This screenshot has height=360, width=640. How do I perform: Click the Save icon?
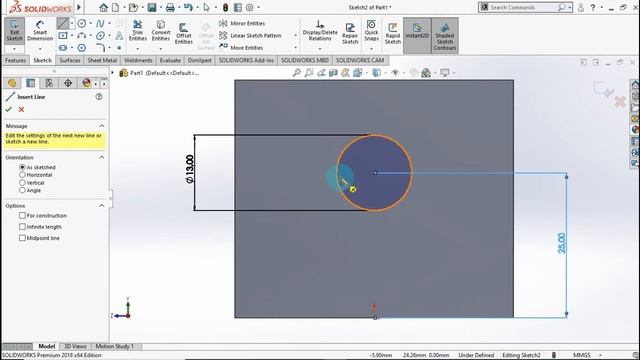click(152, 7)
